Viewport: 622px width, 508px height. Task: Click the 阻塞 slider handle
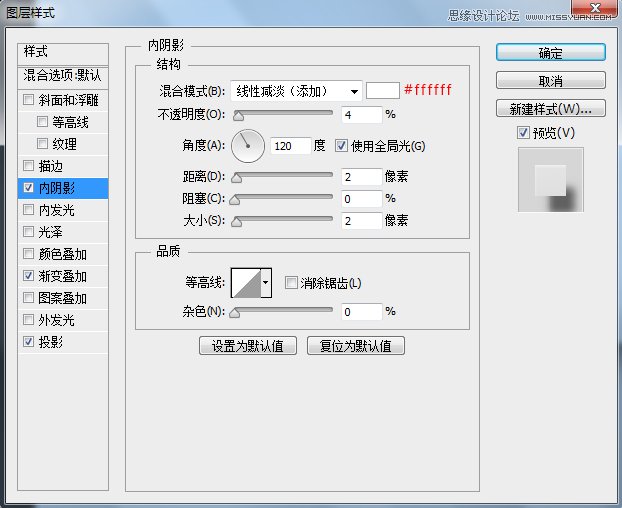click(x=234, y=200)
